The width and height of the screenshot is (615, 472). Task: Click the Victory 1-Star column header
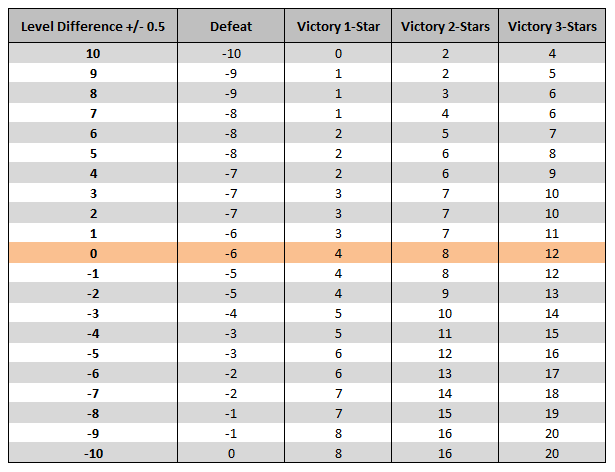(339, 26)
